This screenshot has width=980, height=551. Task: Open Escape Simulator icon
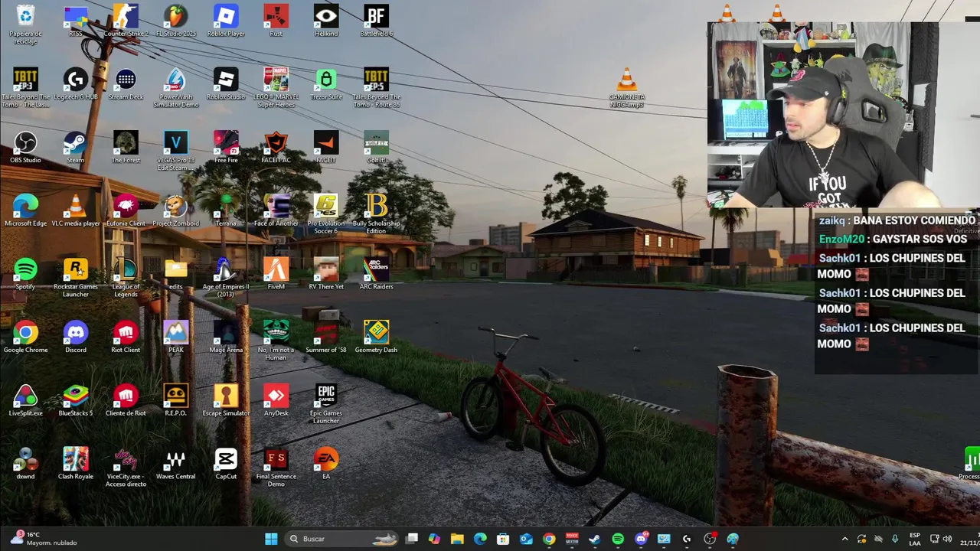pos(226,402)
